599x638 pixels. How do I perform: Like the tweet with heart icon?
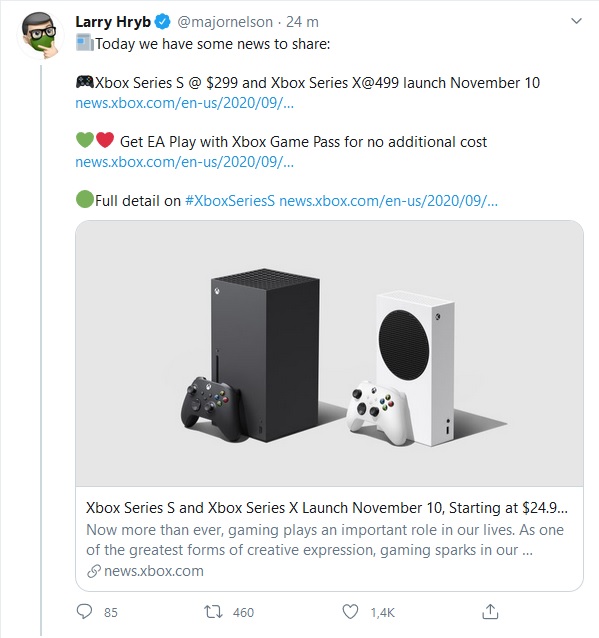pyautogui.click(x=350, y=612)
